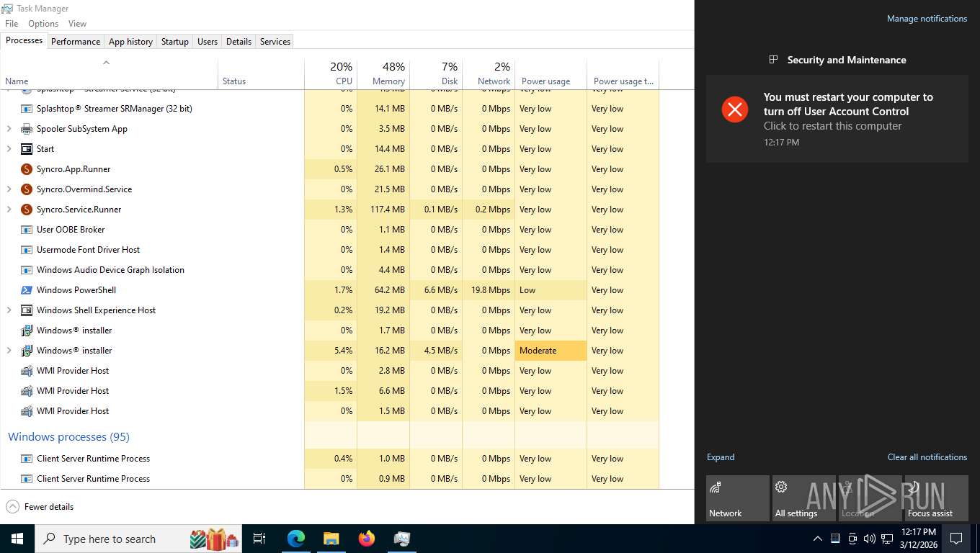Screen dimensions: 980x553
Task: Sort by the Network column header
Action: [x=489, y=73]
